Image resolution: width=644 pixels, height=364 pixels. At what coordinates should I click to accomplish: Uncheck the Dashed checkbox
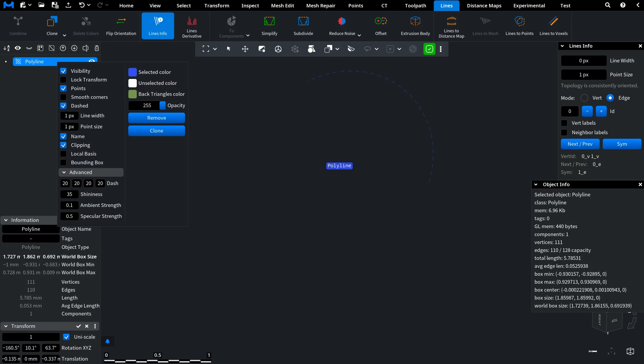click(x=63, y=106)
